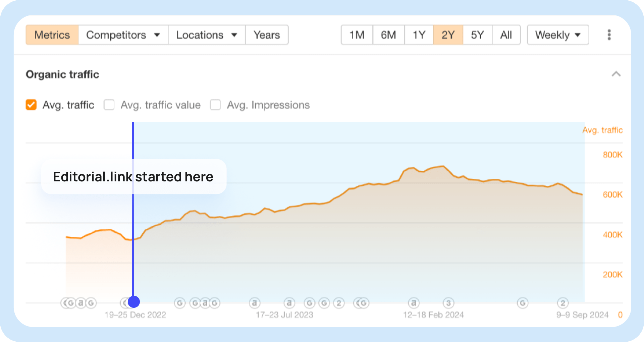Select the Metrics tab

(52, 35)
